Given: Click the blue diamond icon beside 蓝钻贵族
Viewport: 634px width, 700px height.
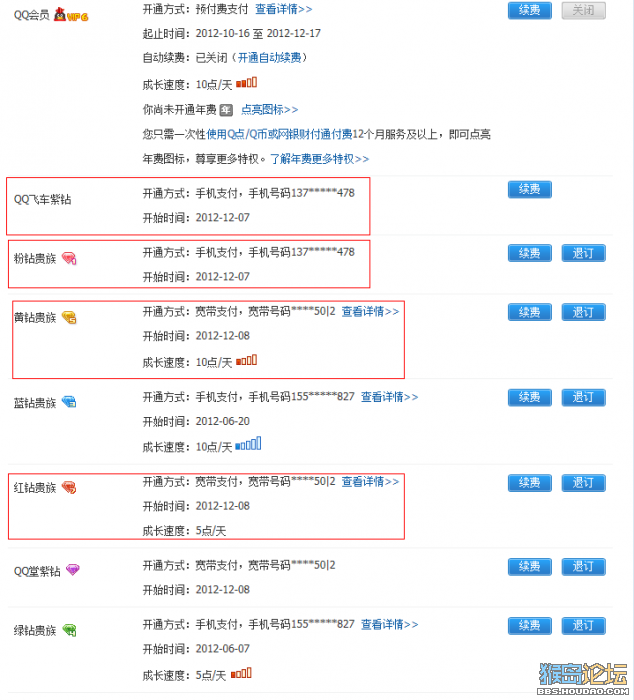Looking at the screenshot, I should [69, 402].
